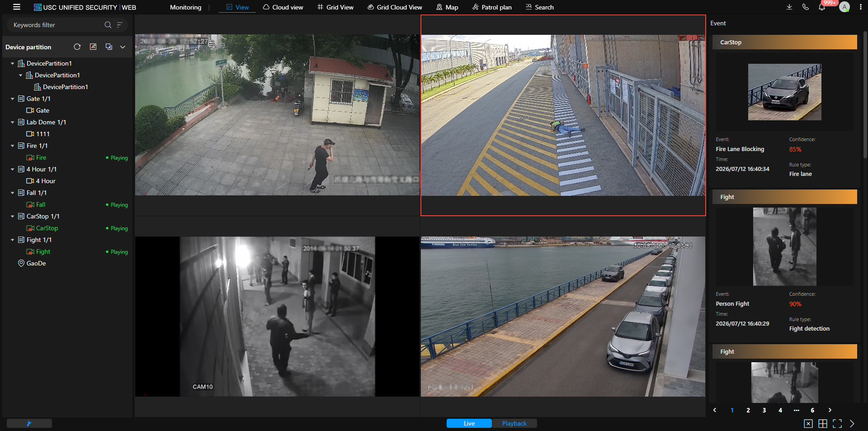Open the Cloud view tab
The width and height of the screenshot is (868, 431).
pos(283,7)
